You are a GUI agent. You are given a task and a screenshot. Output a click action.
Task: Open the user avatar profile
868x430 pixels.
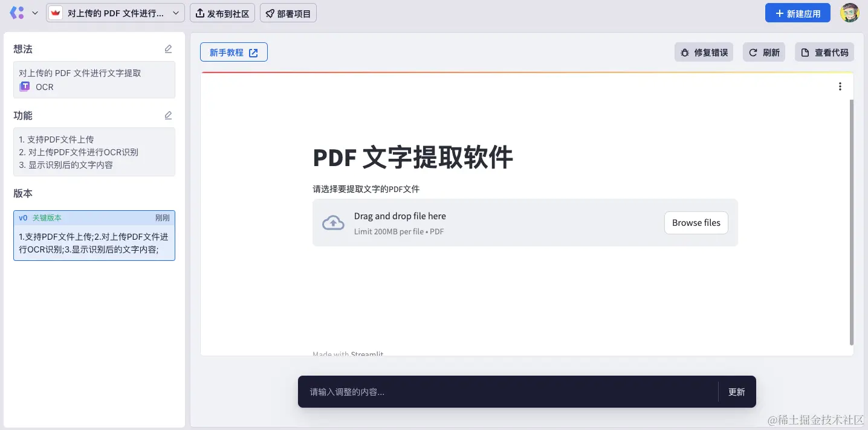[x=849, y=13]
